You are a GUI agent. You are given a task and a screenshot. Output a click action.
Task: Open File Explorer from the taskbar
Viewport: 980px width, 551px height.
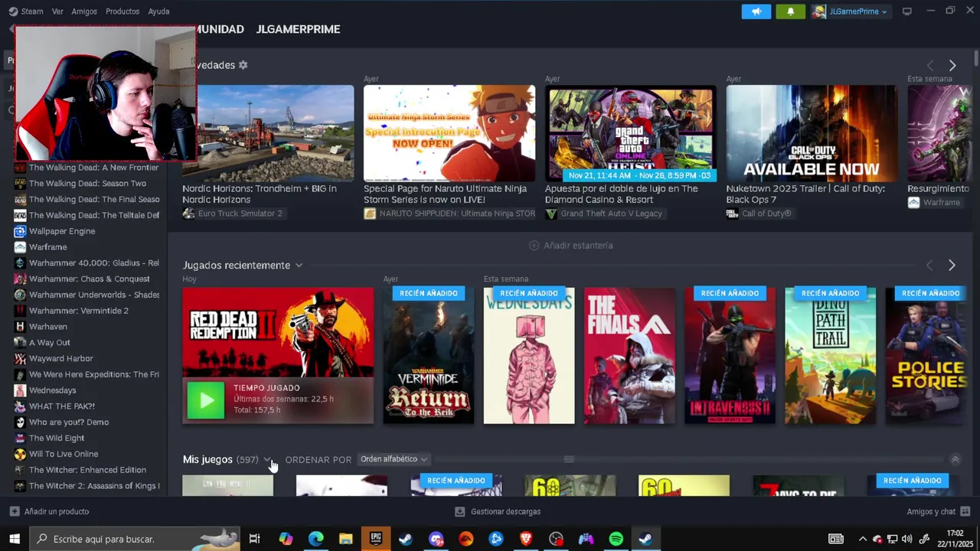(x=345, y=539)
